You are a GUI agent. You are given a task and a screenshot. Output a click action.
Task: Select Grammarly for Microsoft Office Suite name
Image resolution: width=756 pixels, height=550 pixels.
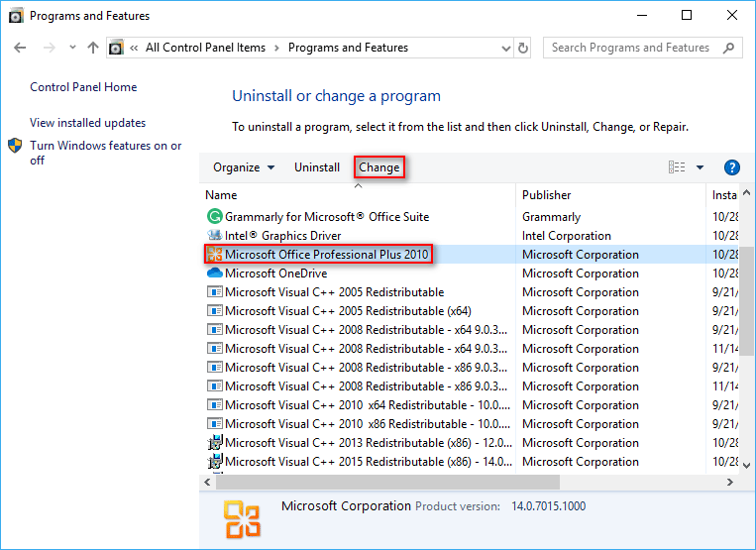point(327,217)
